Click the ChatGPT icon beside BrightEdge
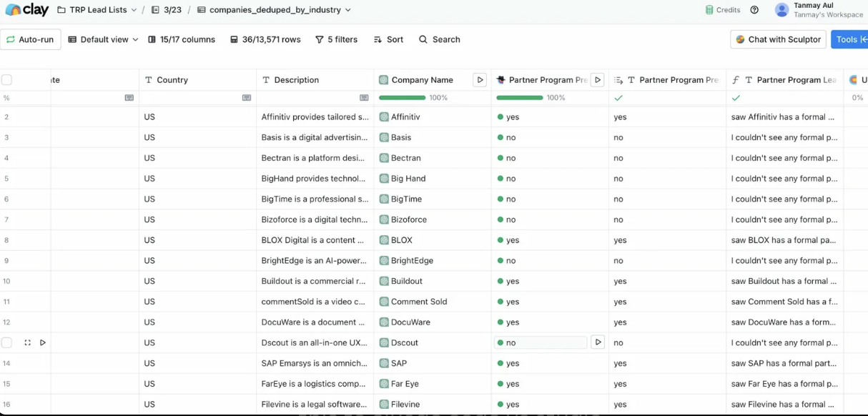Viewport: 868px width, 416px height. (x=384, y=261)
